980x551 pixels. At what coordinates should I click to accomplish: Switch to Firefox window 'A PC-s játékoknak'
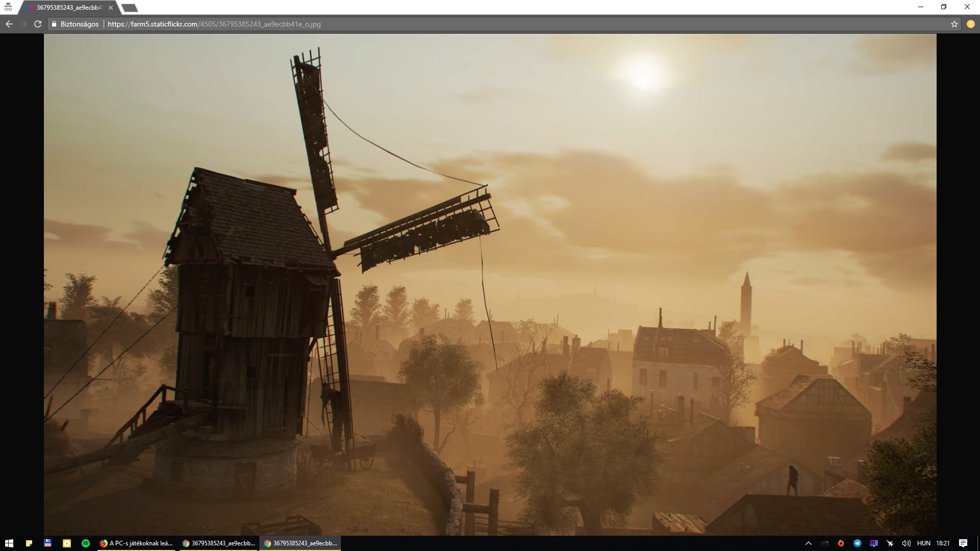[x=137, y=543]
